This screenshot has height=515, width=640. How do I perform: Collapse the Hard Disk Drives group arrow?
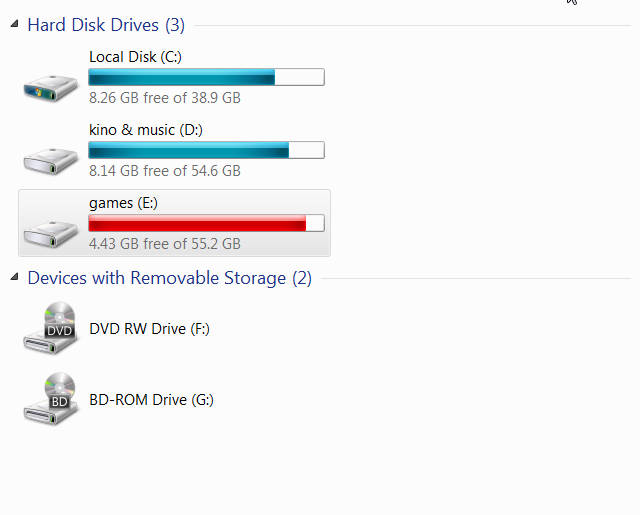tap(14, 24)
